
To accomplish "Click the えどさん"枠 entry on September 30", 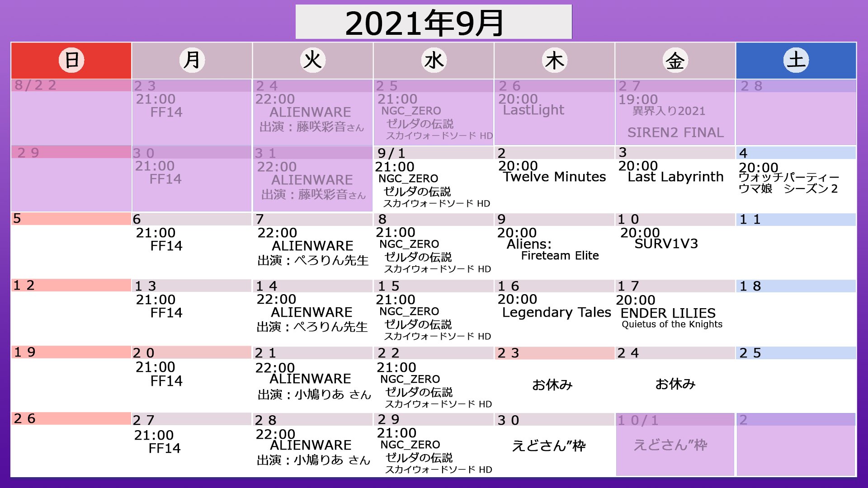I will pyautogui.click(x=548, y=446).
